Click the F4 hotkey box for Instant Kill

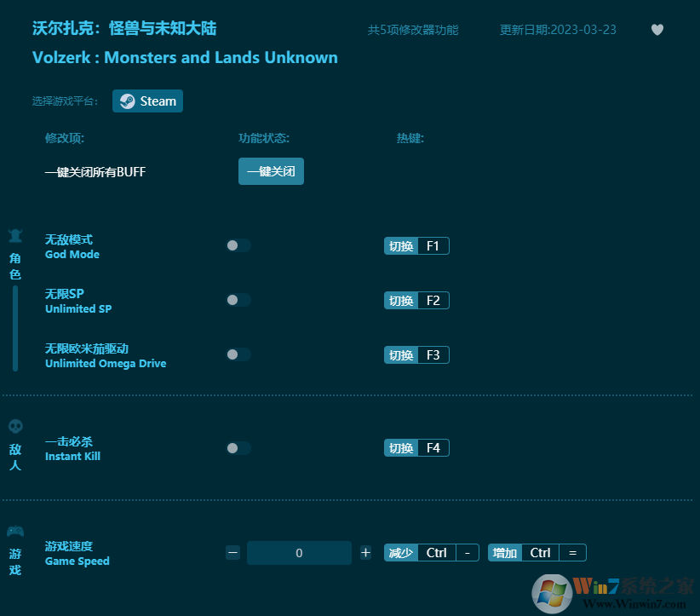pos(433,448)
